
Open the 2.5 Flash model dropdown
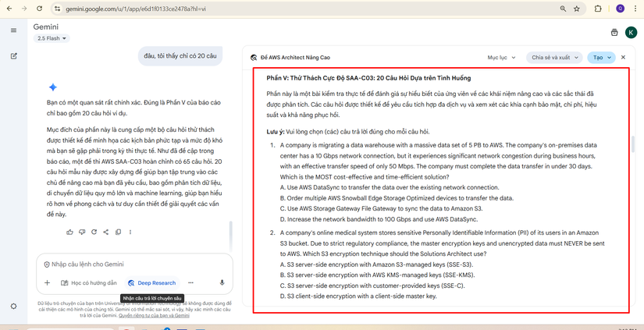[52, 38]
